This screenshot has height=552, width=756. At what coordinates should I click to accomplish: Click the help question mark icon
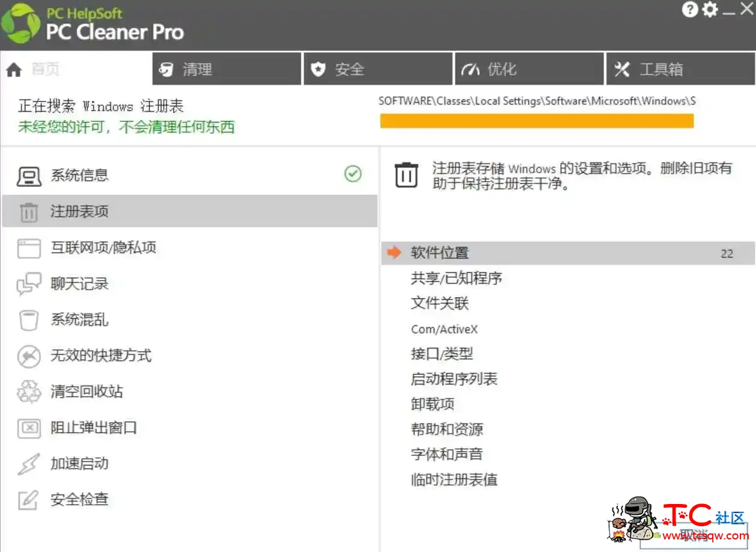[691, 10]
